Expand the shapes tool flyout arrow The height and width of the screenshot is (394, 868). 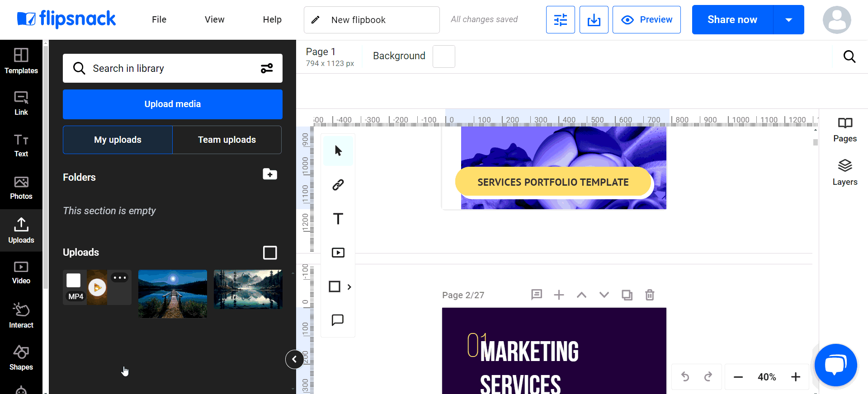tap(349, 287)
